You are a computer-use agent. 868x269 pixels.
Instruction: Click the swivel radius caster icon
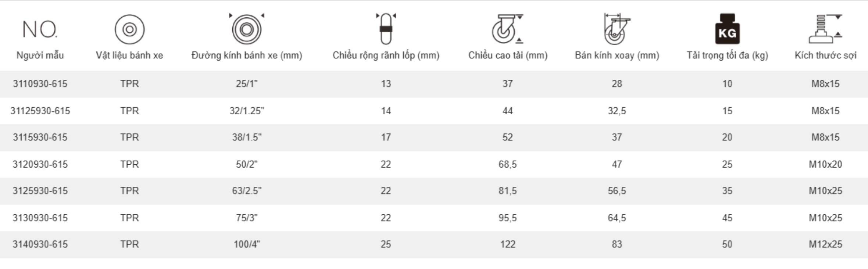(617, 29)
